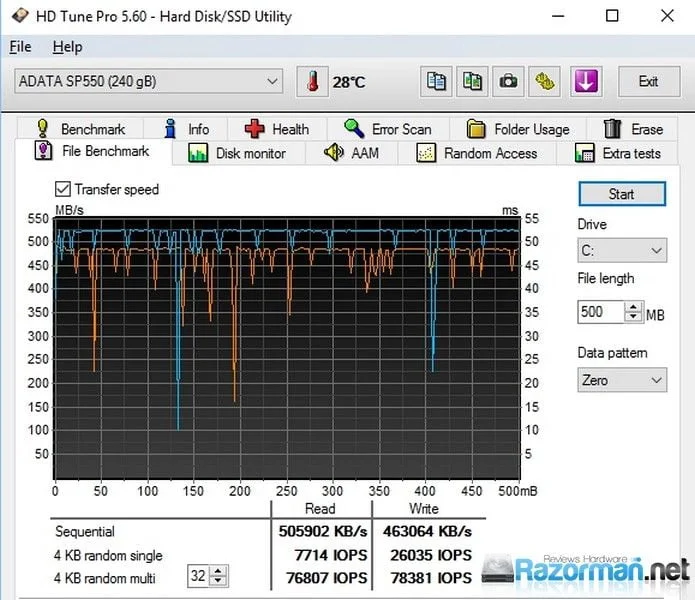Screen dimensions: 695x600
Task: Switch to the Info tab
Action: [186, 129]
